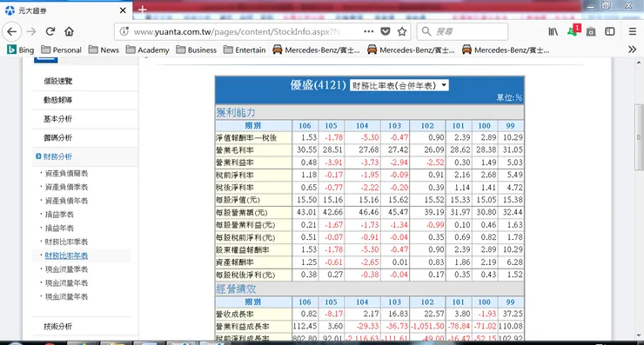Select 基本分析 in the sidebar

pyautogui.click(x=58, y=119)
